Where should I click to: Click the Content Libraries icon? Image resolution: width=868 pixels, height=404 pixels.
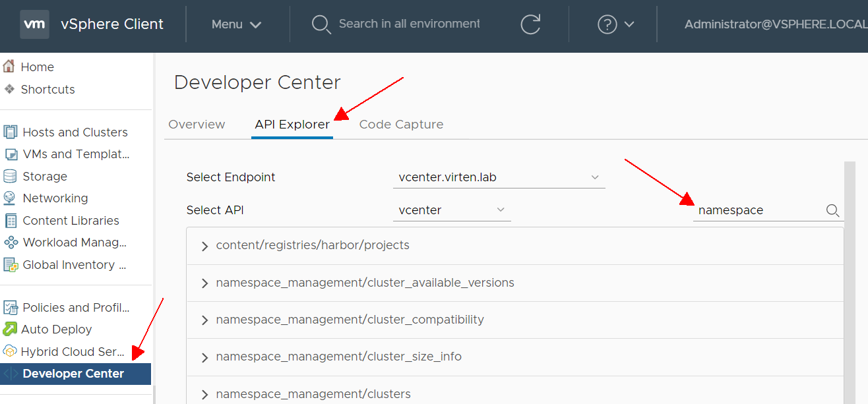pyautogui.click(x=10, y=220)
